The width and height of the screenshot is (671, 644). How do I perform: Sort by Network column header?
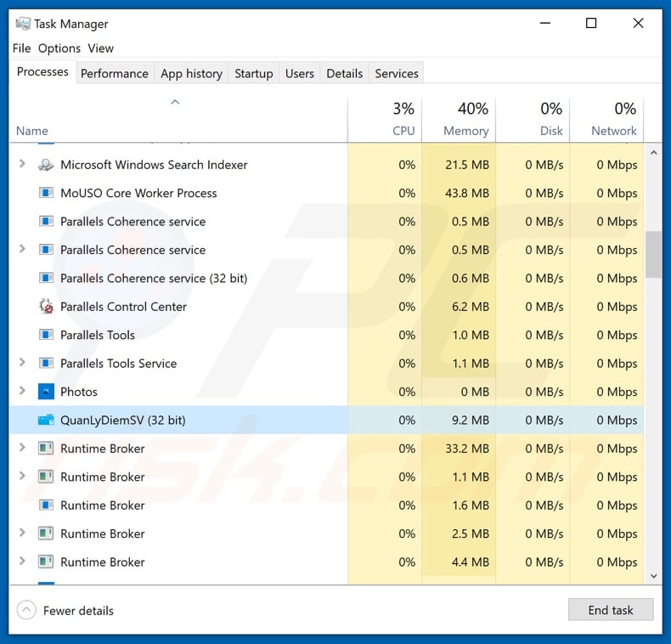[606, 121]
